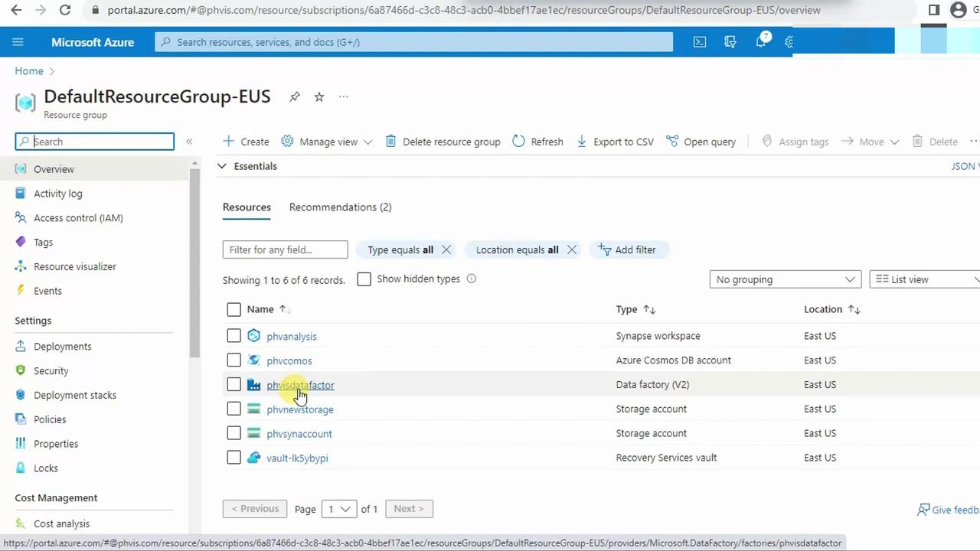Image resolution: width=980 pixels, height=551 pixels.
Task: Open more toolbar commands ellipsis after Delete
Action: [x=974, y=141]
